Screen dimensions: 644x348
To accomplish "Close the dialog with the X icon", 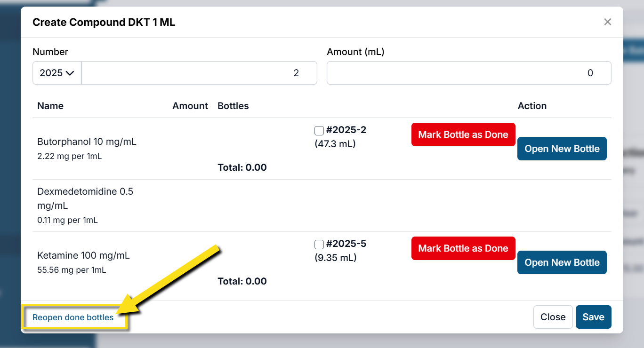I will [608, 22].
